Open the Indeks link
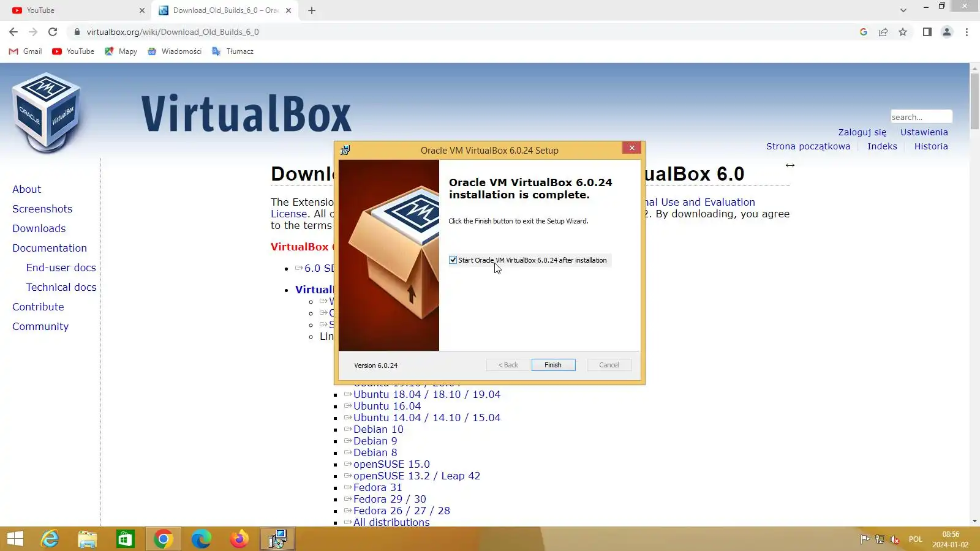 (x=882, y=146)
